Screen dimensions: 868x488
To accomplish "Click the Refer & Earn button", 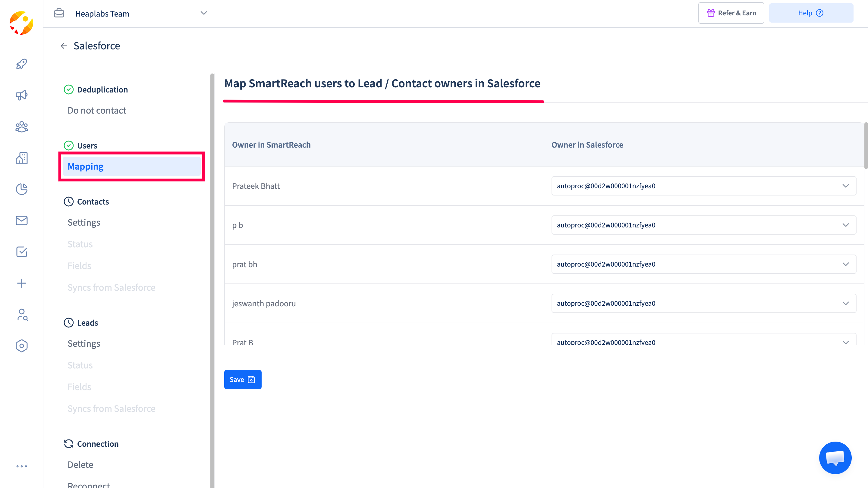I will [731, 13].
